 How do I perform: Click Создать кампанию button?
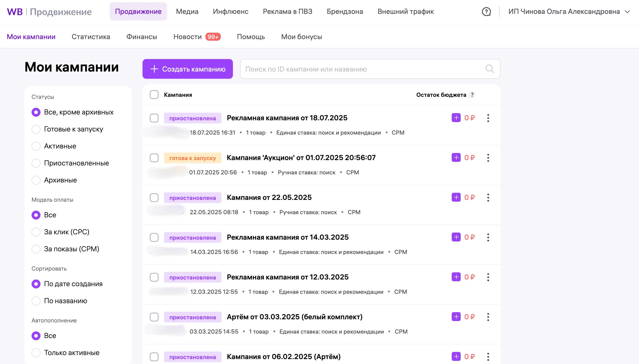click(x=187, y=69)
